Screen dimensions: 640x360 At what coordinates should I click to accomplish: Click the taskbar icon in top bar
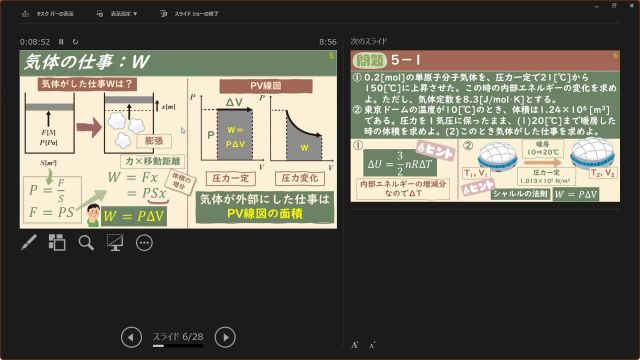pyautogui.click(x=26, y=13)
